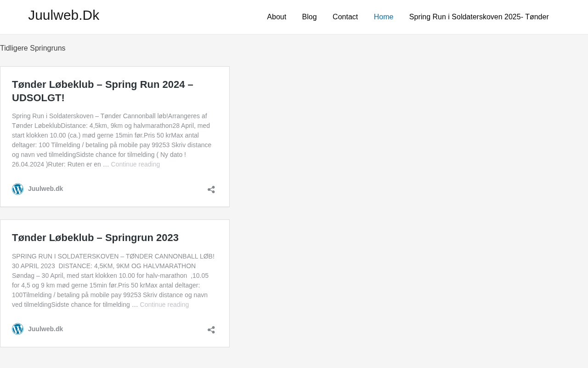Open the Tønder Løbeklub – Springrun 2023 title
This screenshot has width=588, height=368.
tap(95, 238)
